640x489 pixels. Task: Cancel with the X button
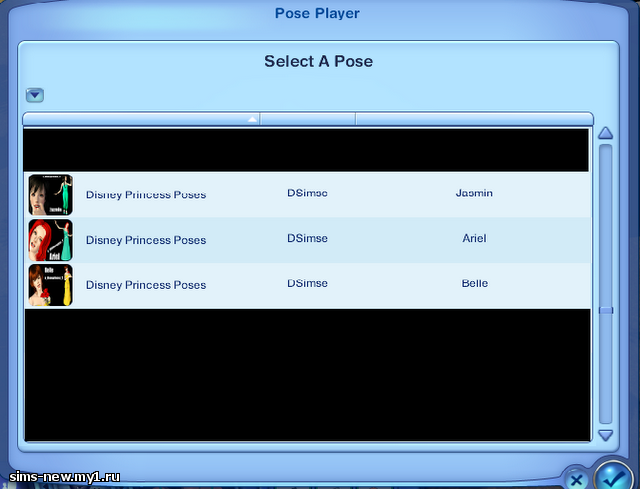click(x=576, y=480)
